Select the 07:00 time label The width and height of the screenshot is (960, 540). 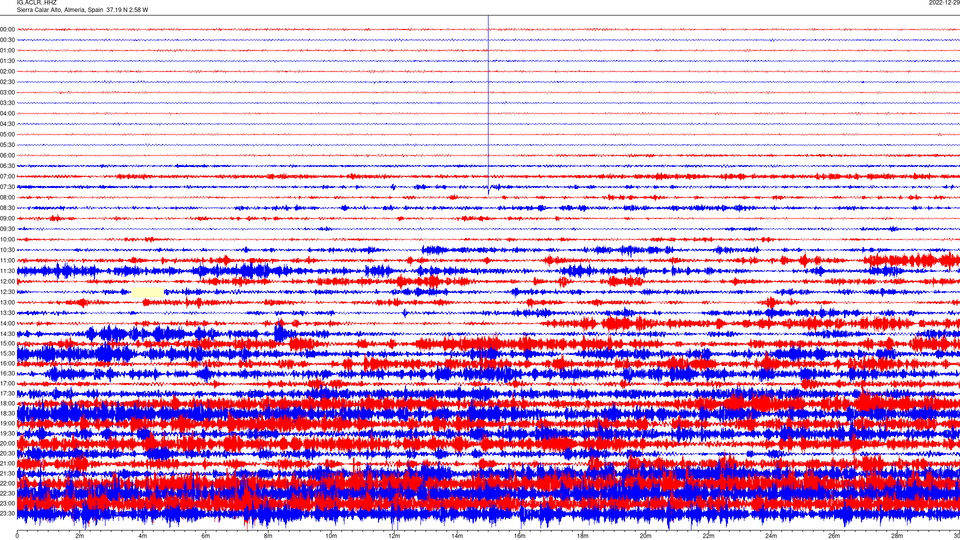tap(8, 176)
